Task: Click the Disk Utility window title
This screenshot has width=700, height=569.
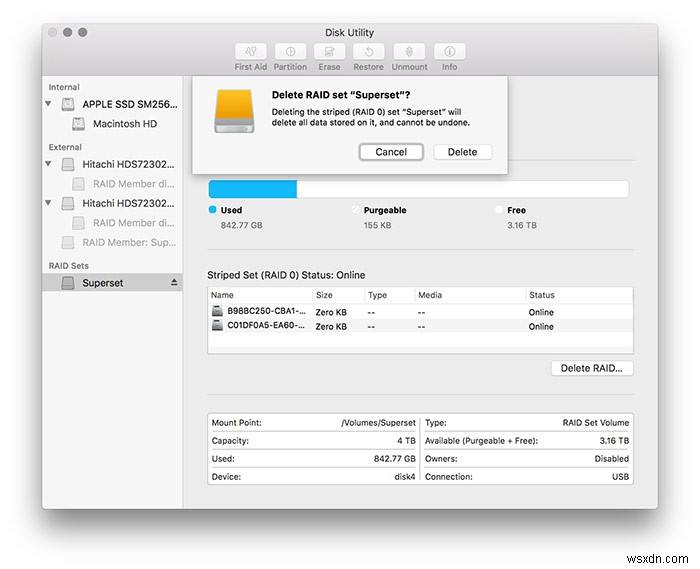Action: [x=349, y=33]
